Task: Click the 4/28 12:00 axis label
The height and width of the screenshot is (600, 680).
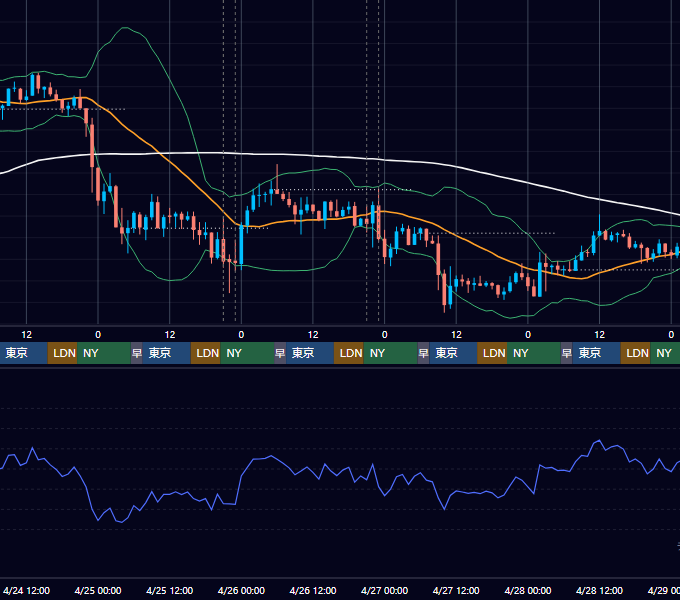Action: click(599, 590)
